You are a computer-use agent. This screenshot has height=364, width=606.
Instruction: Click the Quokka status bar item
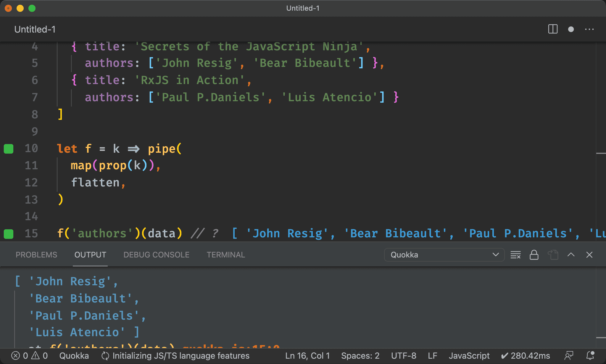[74, 355]
